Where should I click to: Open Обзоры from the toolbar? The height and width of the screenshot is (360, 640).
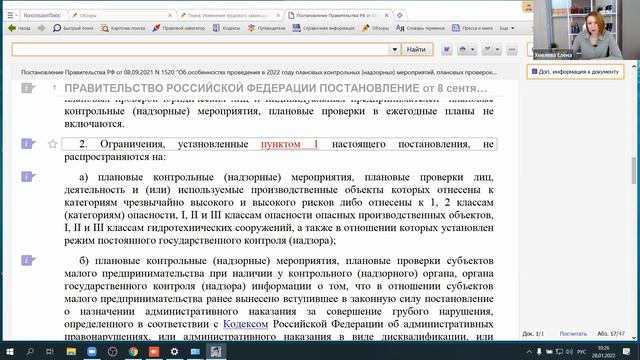pyautogui.click(x=376, y=28)
